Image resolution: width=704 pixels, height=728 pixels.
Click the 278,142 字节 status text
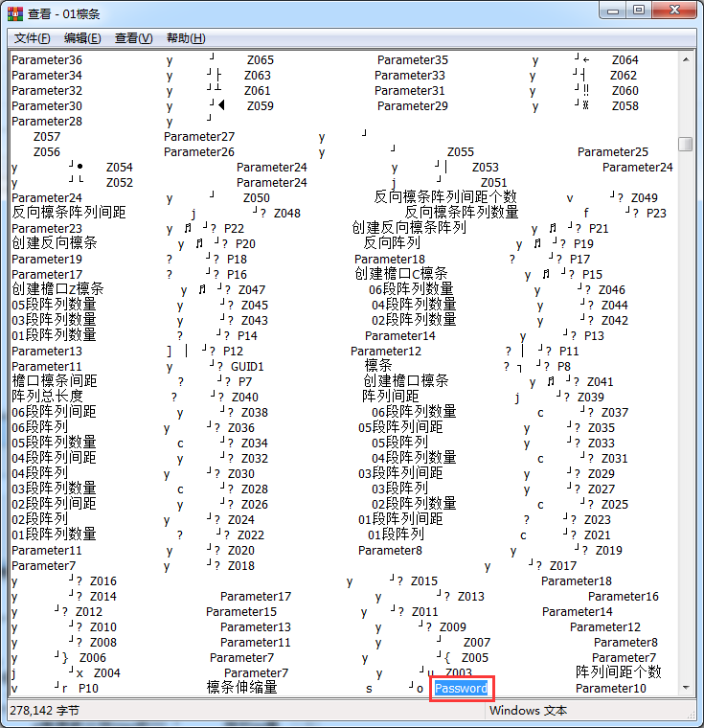click(x=45, y=711)
